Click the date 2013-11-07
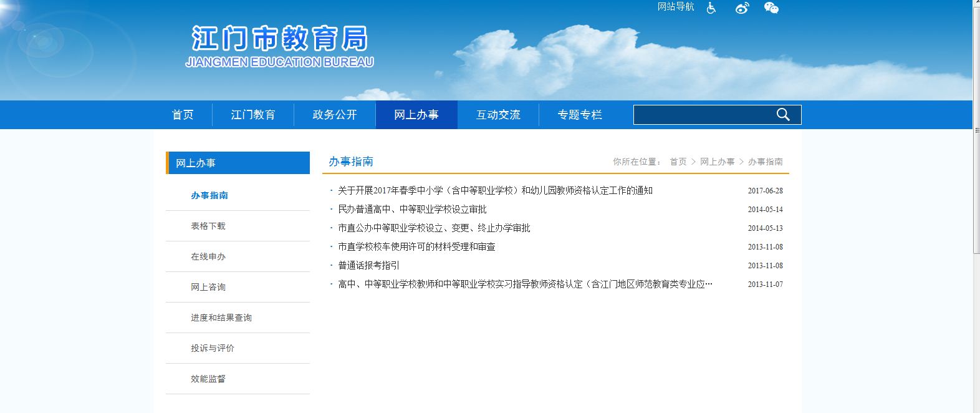The image size is (980, 413). 766,284
